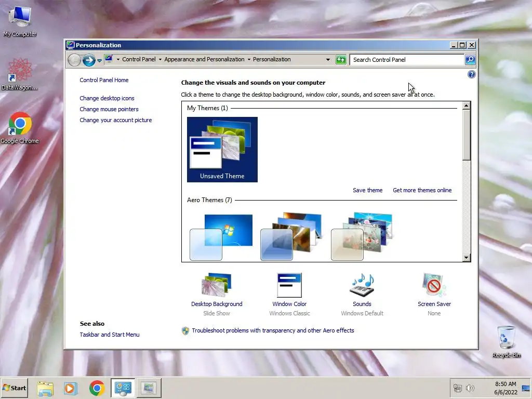The image size is (532, 399).
Task: Open the Recycle Bin on the desktop
Action: coord(506,341)
